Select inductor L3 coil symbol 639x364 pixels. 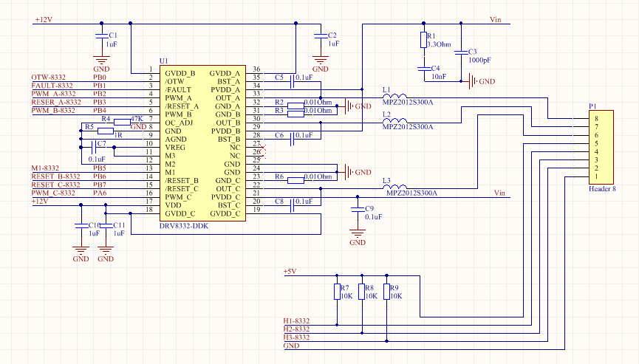394,187
